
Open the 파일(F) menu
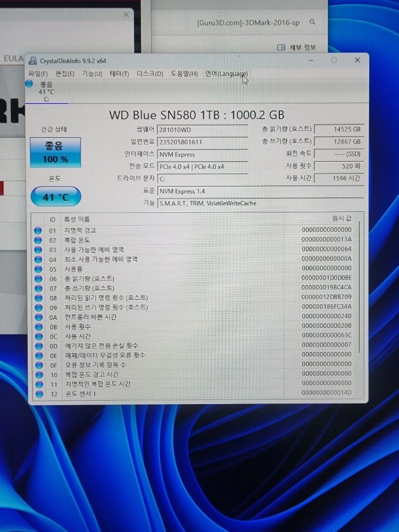coord(38,73)
